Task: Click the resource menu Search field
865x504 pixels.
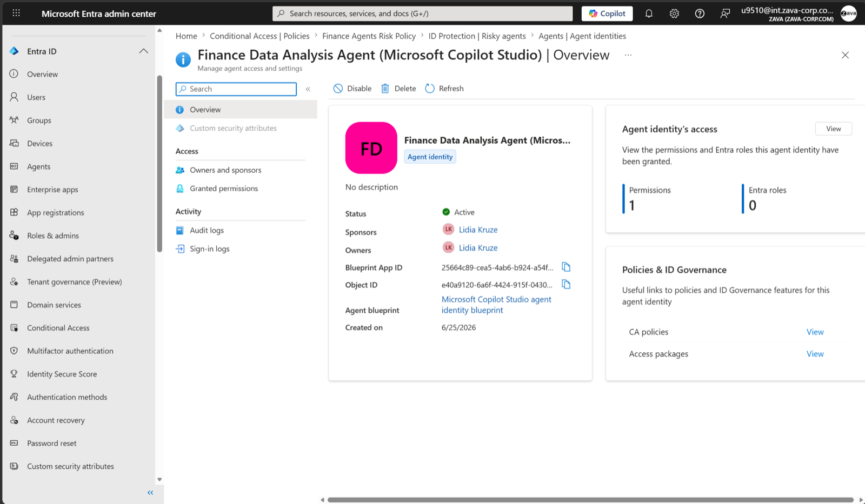Action: pos(236,89)
